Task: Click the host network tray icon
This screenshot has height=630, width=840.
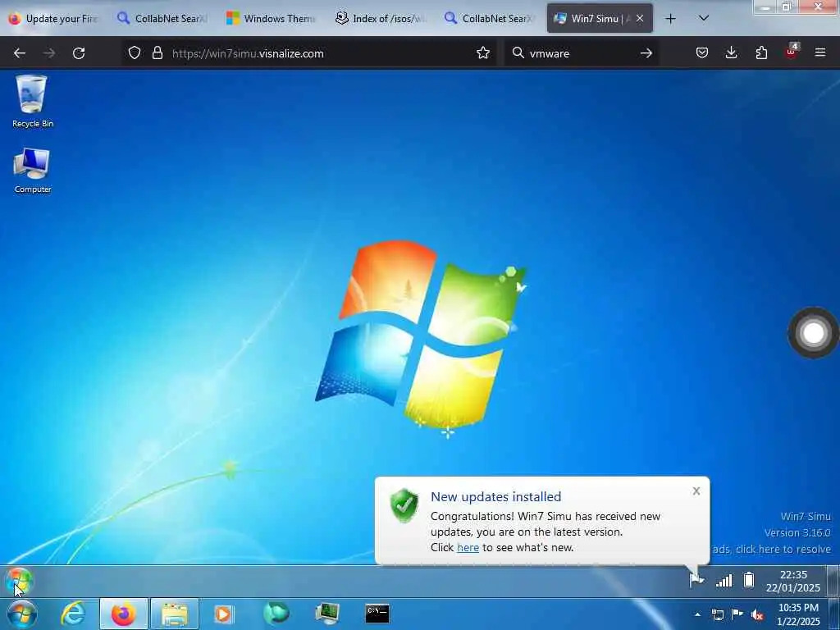Action: [717, 614]
